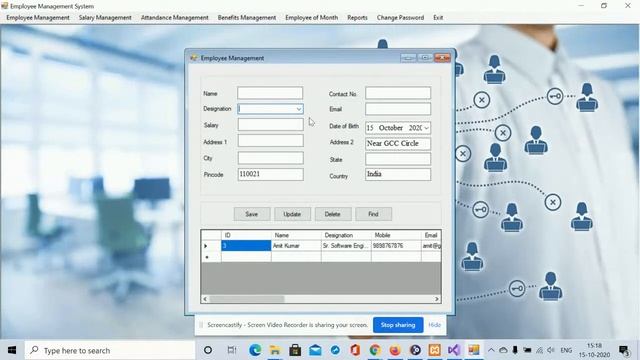Click the State input field
Screen dimensions: 640x360
tap(398, 159)
